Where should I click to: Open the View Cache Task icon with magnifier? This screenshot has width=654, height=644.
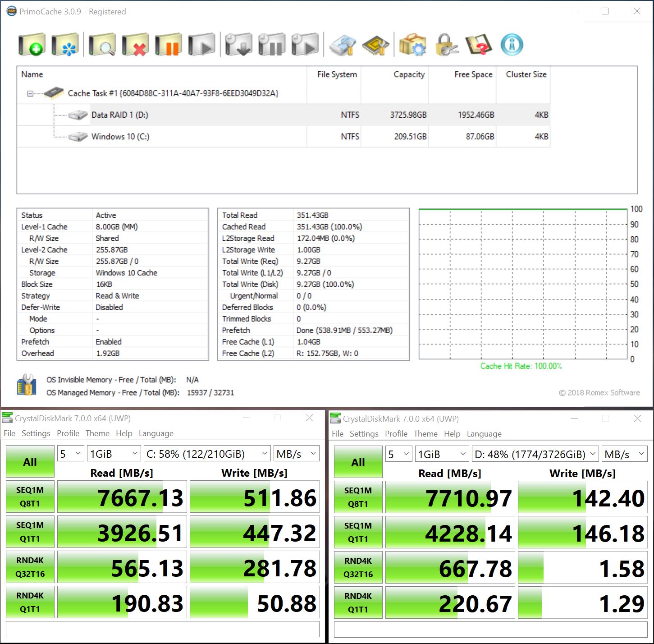pos(102,45)
